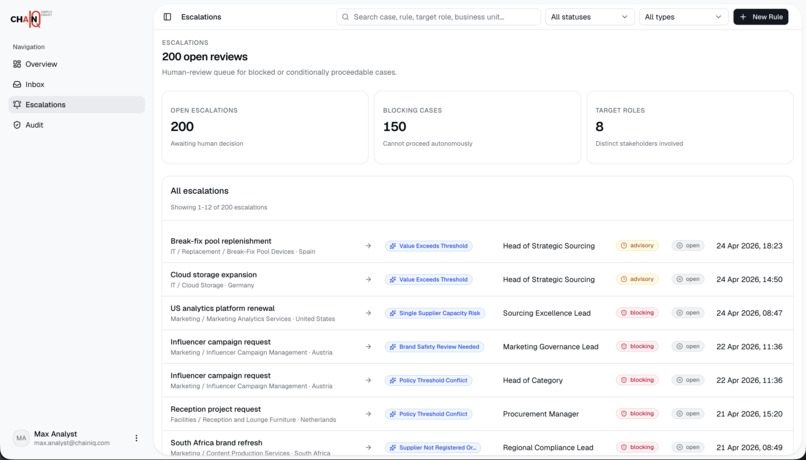Open Break-fix pool replenishment case
This screenshot has height=460, width=806.
point(221,241)
